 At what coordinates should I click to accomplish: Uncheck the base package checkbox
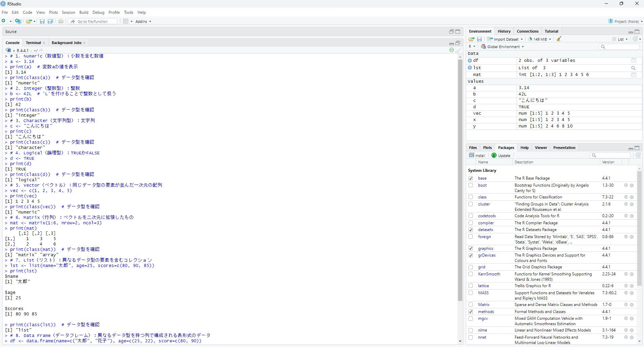(x=471, y=178)
